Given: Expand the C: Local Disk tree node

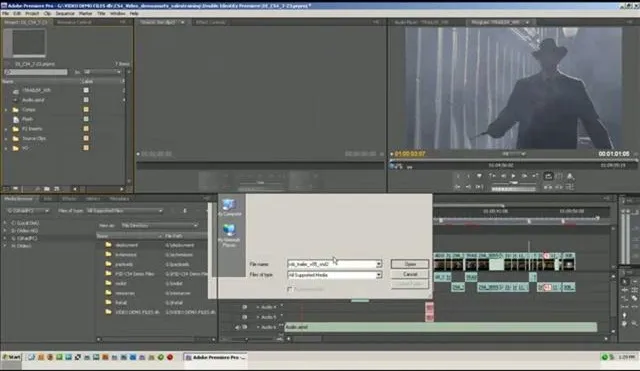Looking at the screenshot, I should (5, 223).
